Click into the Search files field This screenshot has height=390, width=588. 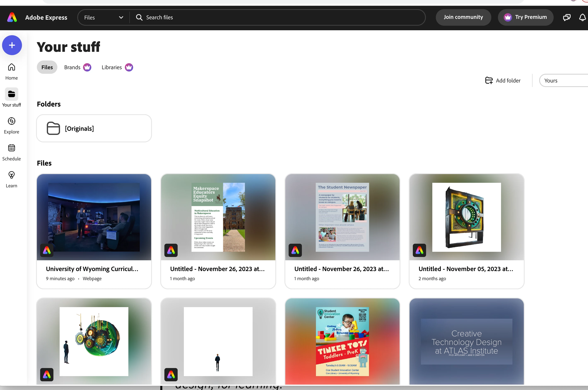click(273, 17)
